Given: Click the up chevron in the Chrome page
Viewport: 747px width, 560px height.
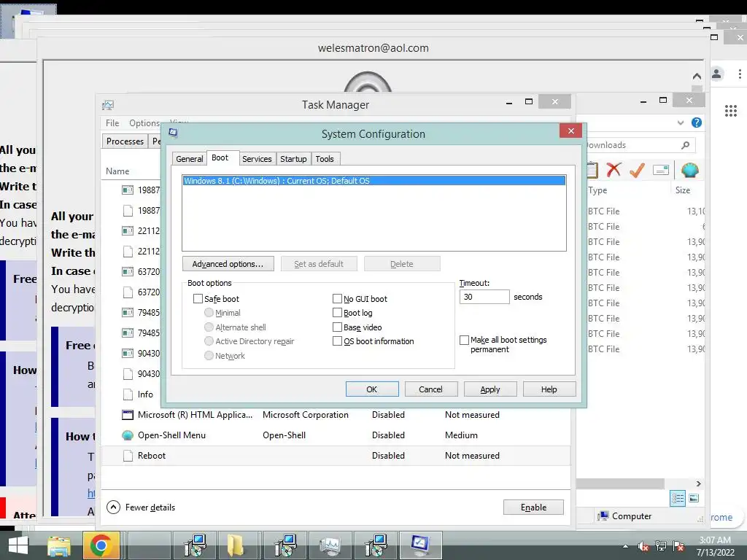Looking at the screenshot, I should point(697,76).
